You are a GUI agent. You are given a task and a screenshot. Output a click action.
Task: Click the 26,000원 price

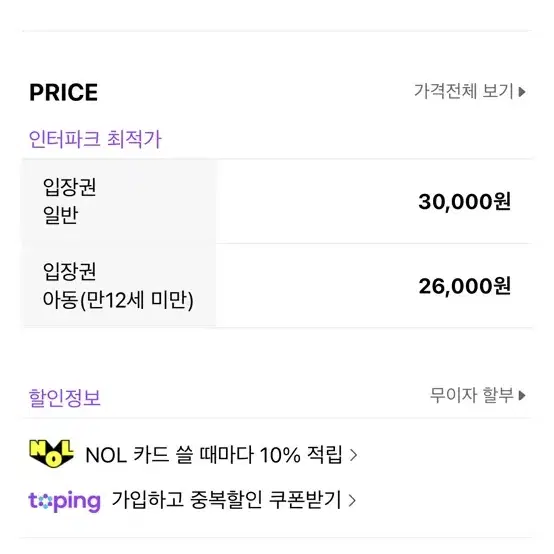pos(464,286)
